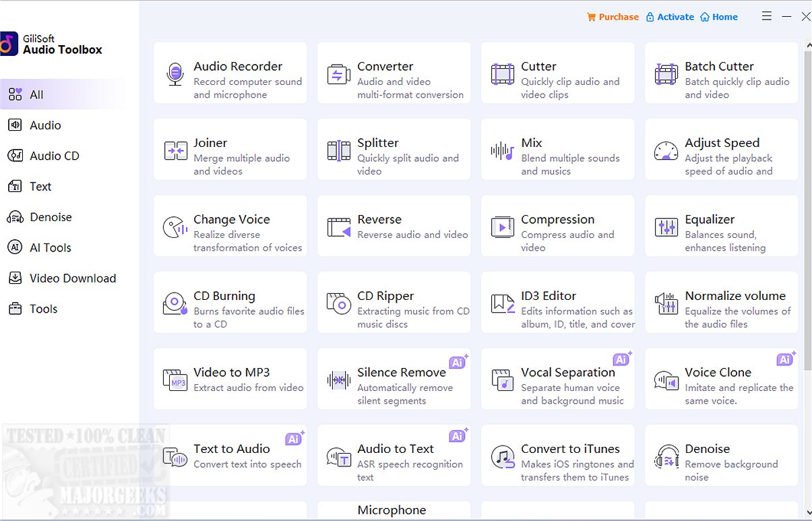Viewport: 812px width, 521px height.
Task: Launch the Converter tool
Action: pos(394,73)
